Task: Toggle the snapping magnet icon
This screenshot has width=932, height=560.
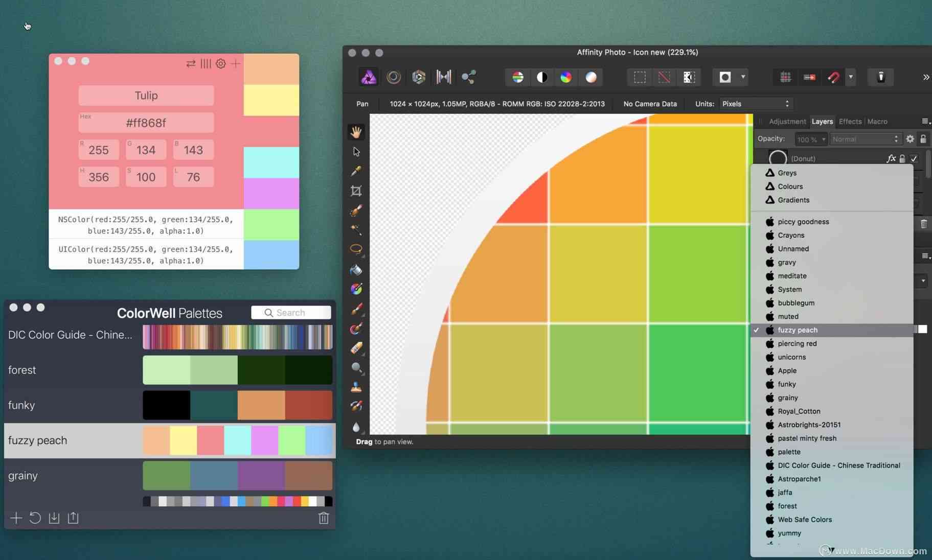Action: click(834, 77)
